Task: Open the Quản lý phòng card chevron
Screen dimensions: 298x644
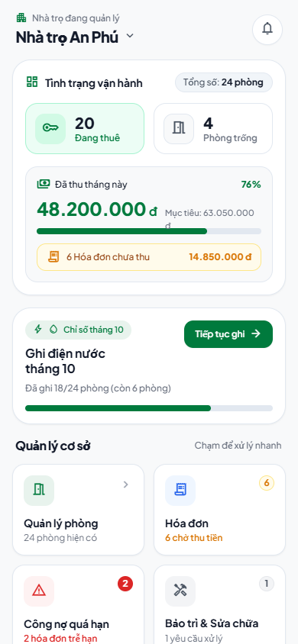Action: click(x=126, y=485)
